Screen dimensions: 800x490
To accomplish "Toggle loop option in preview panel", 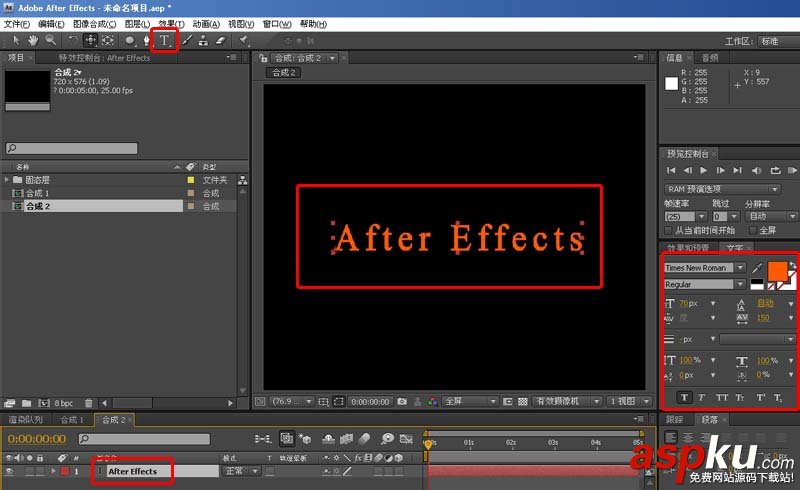I will point(776,170).
